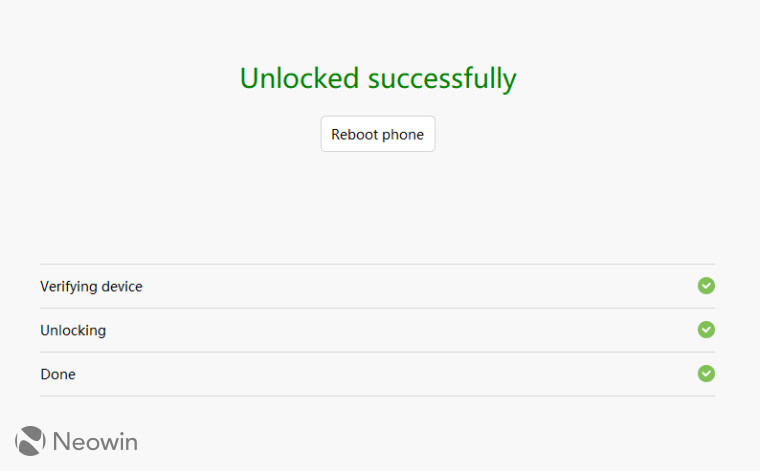Click the Neowin watermark text
Screen dimensions: 760x471
(95, 441)
